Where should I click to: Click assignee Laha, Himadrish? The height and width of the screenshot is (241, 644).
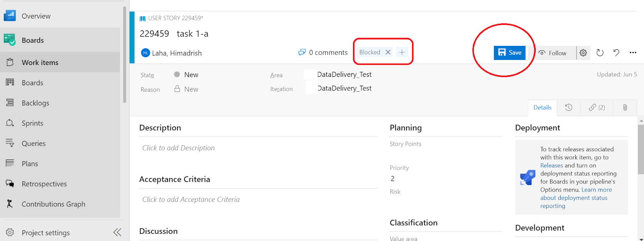point(177,53)
